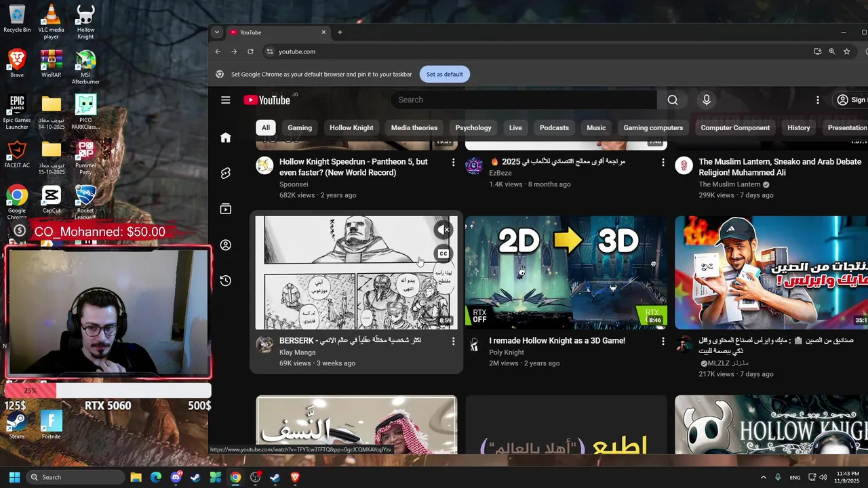Select the Podcasts filter chip
The image size is (868, 488).
click(x=554, y=127)
